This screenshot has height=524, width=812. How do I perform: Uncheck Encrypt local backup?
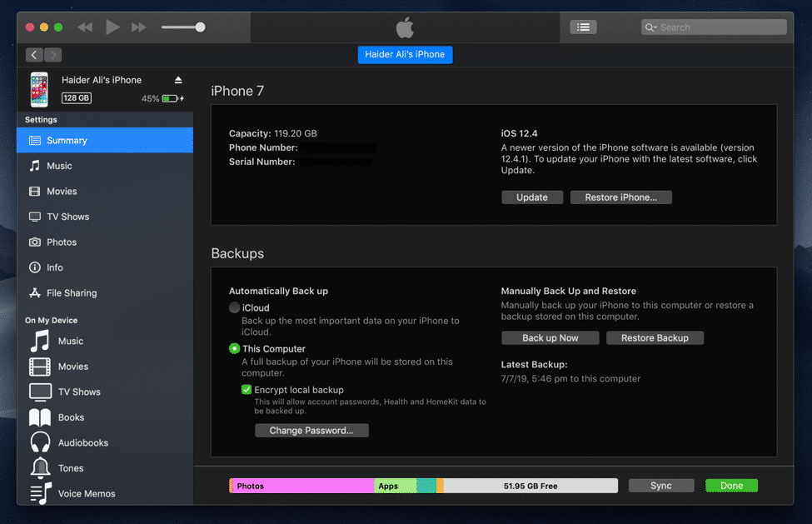click(x=245, y=389)
